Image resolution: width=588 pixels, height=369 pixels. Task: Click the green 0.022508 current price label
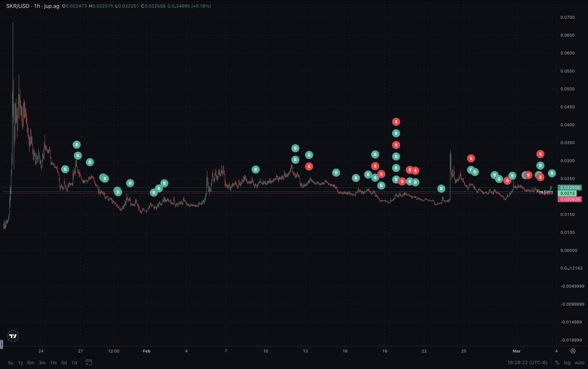point(569,187)
